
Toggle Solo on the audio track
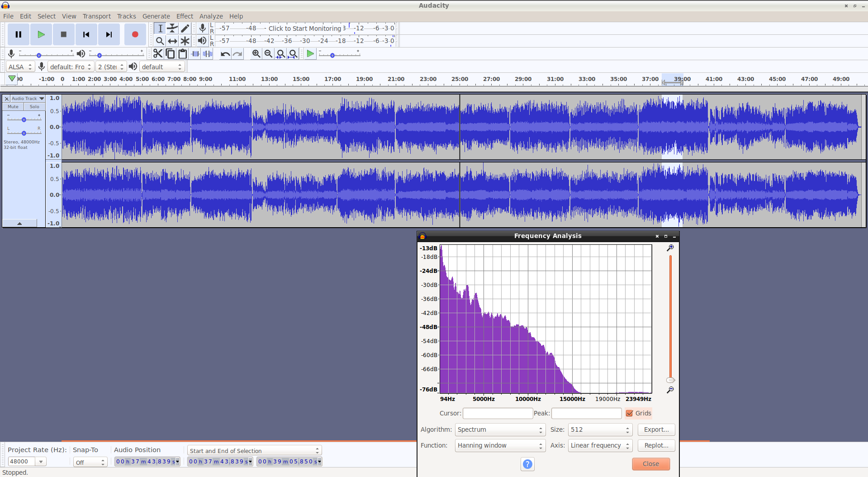(34, 107)
